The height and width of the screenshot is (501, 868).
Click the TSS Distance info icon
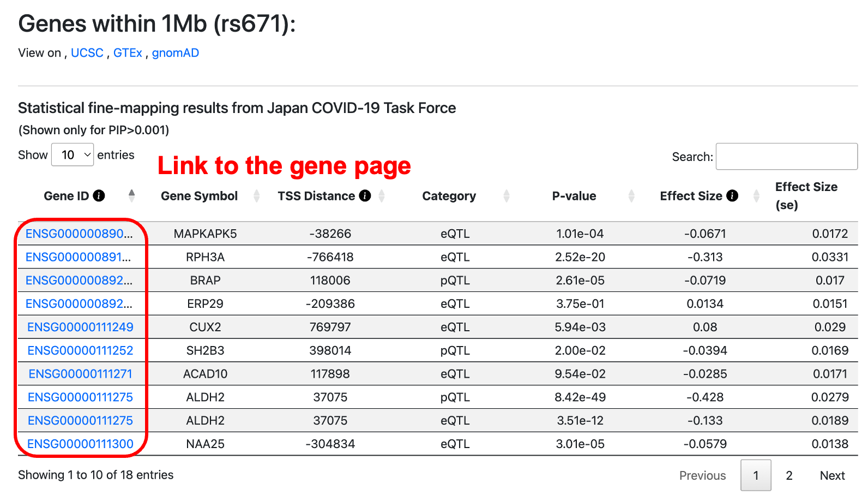coord(365,196)
